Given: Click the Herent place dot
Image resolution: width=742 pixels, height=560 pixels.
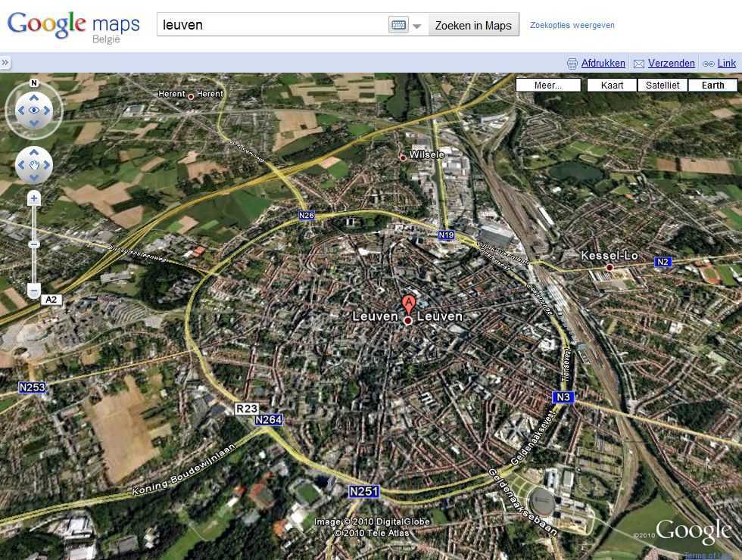Looking at the screenshot, I should pos(191,97).
